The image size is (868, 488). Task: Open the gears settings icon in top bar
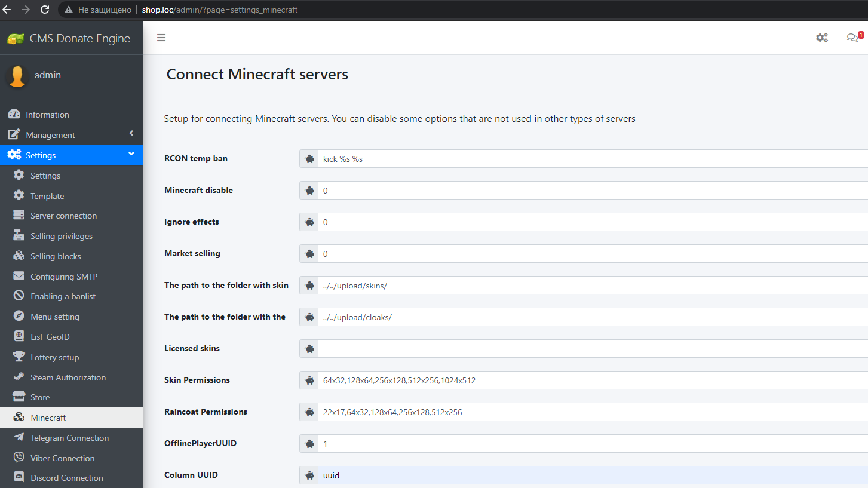point(822,38)
